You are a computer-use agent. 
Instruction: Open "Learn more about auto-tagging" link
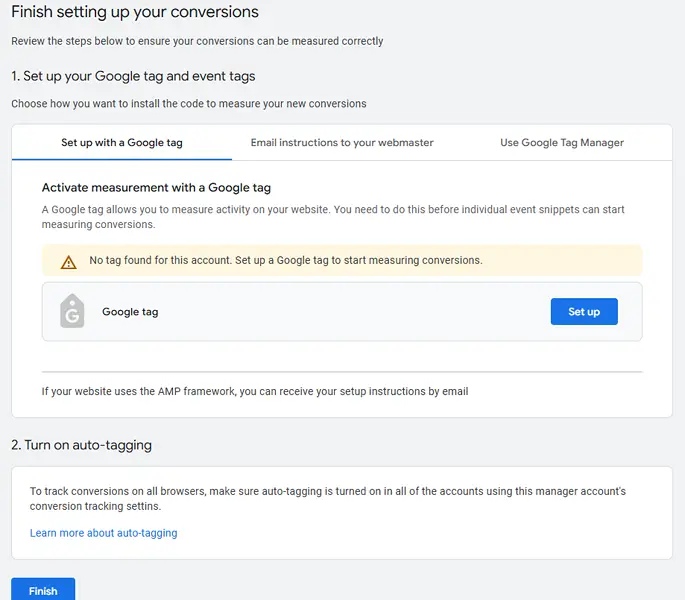tap(104, 533)
